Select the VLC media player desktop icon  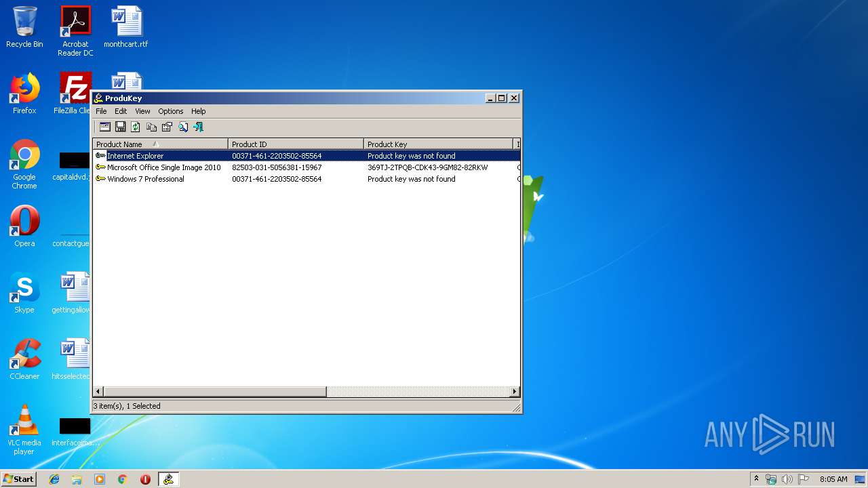(x=24, y=430)
